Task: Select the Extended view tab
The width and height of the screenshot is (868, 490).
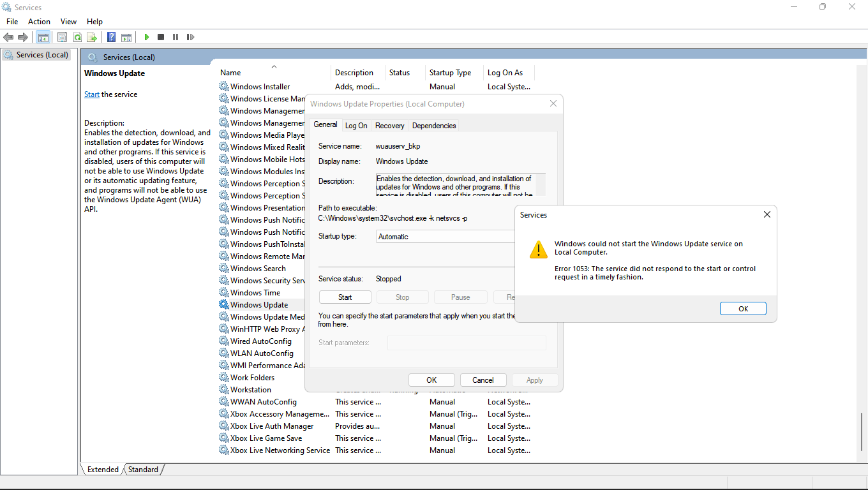Action: point(103,469)
